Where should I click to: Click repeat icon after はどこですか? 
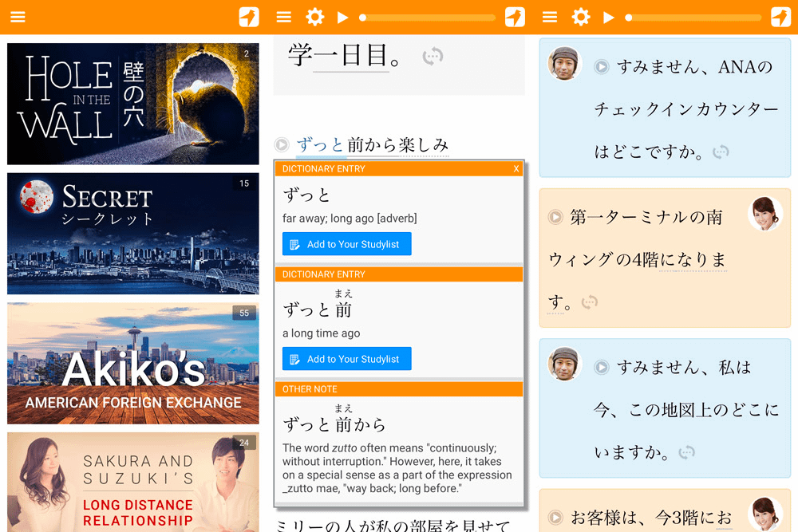[x=721, y=152]
